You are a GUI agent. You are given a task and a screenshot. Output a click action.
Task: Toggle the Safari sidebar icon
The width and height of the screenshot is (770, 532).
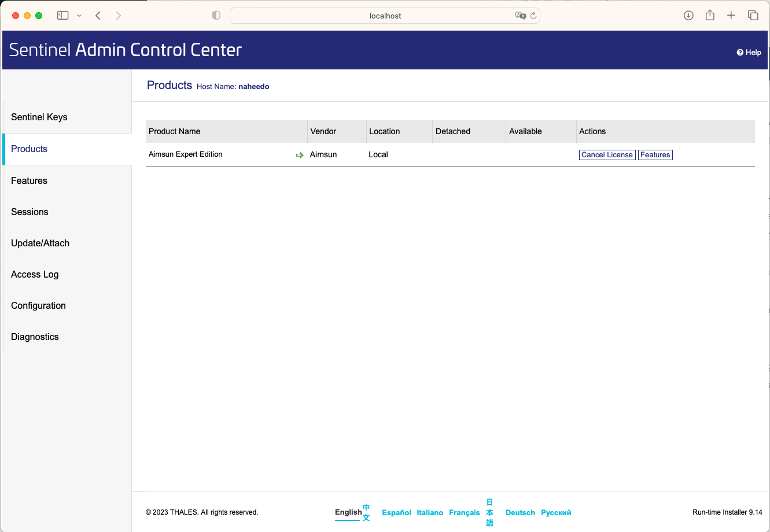click(63, 16)
